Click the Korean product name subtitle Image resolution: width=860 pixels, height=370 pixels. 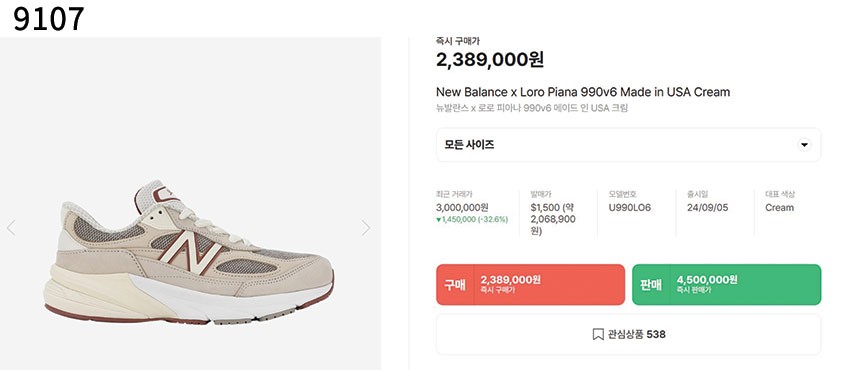(531, 108)
